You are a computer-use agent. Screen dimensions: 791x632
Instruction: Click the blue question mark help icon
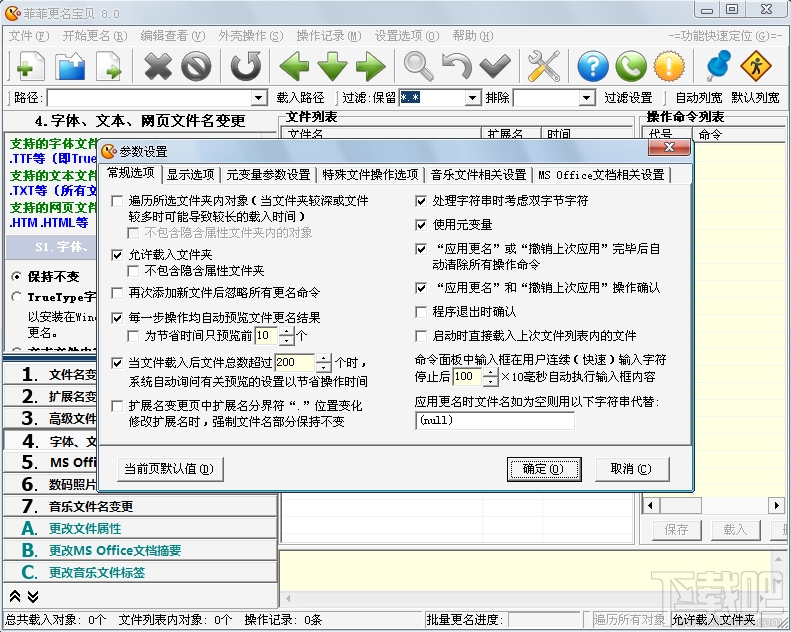click(x=593, y=66)
